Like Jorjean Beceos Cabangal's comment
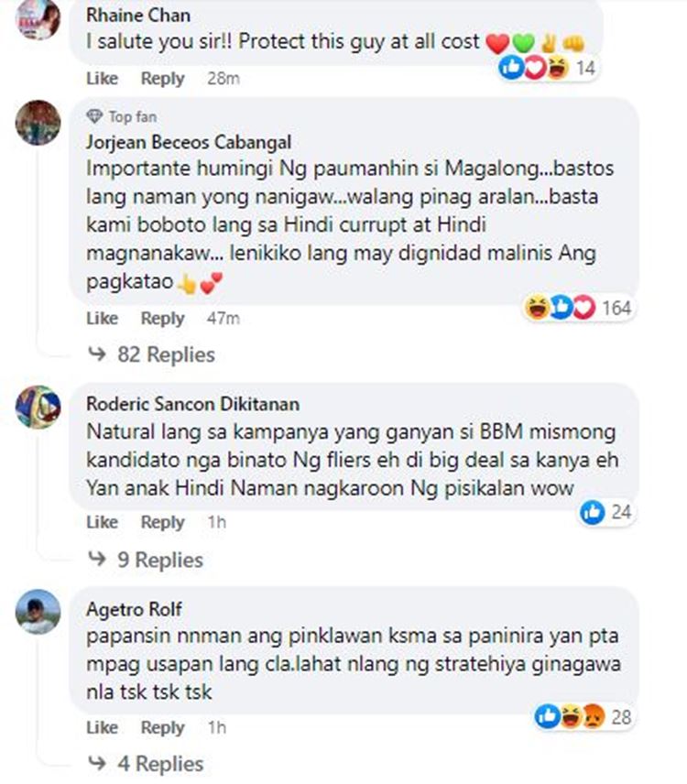 point(102,319)
